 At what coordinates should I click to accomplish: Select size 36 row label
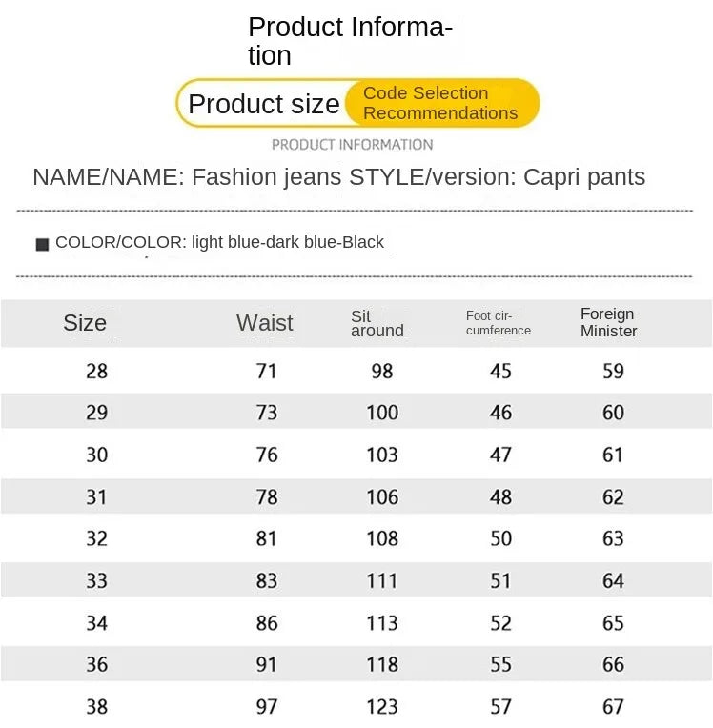[96, 664]
